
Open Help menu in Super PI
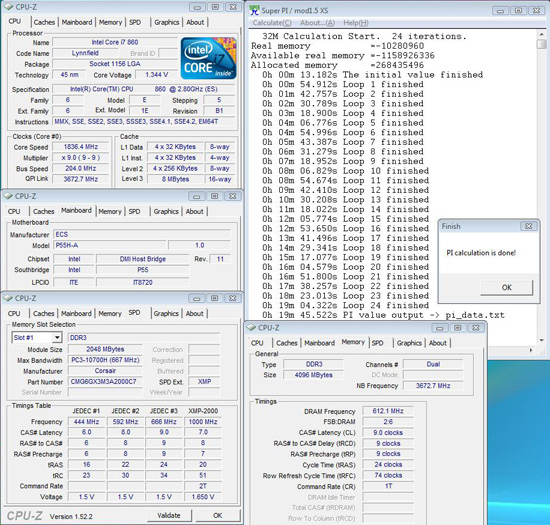point(356,23)
